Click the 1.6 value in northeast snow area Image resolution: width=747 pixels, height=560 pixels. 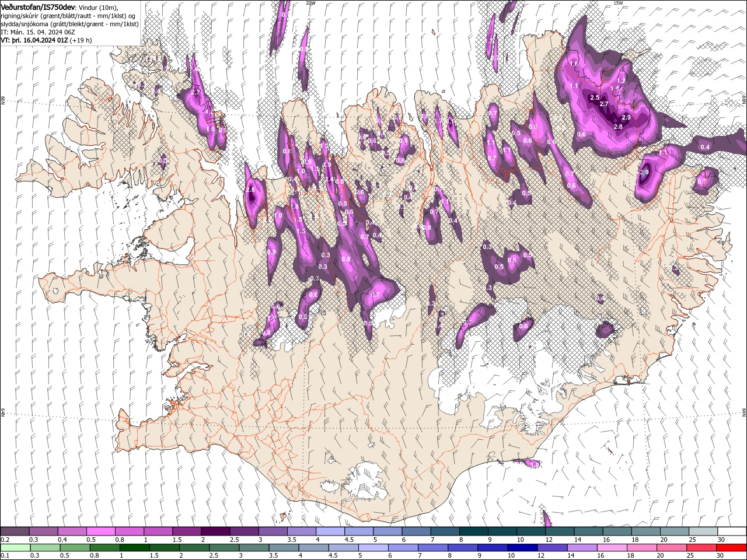(x=573, y=64)
